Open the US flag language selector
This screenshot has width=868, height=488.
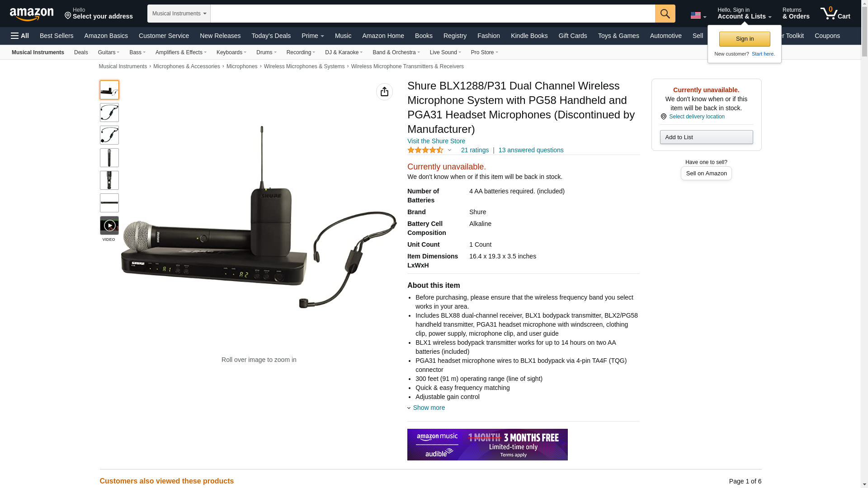point(698,15)
